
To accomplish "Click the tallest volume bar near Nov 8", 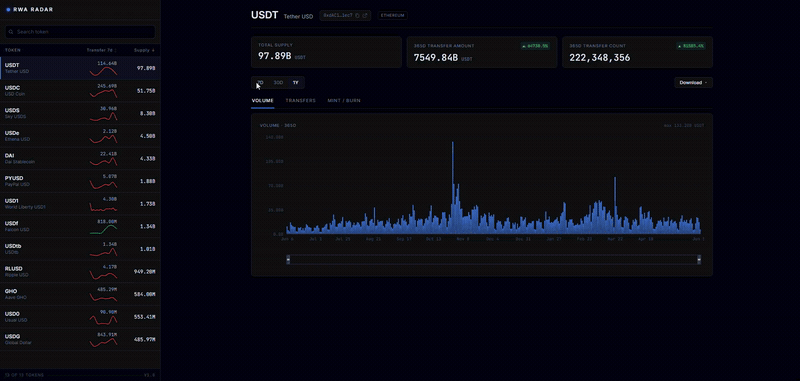I will [453, 188].
